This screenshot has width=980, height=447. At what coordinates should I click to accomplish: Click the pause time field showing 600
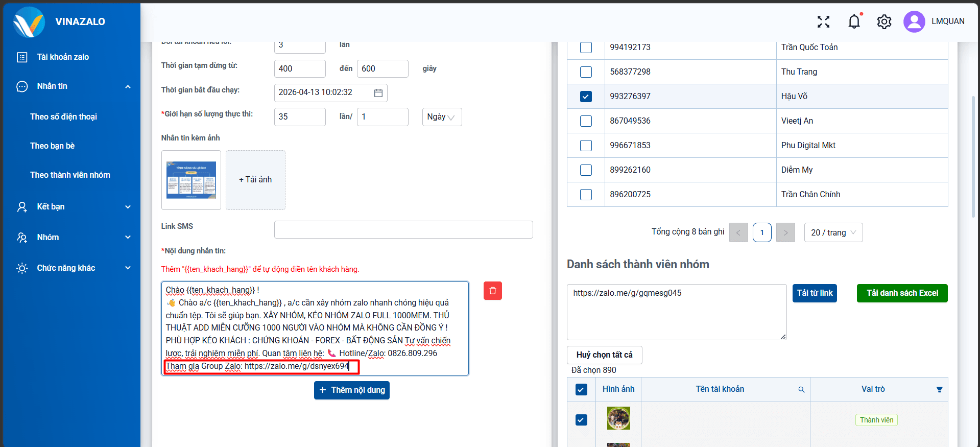(x=383, y=69)
